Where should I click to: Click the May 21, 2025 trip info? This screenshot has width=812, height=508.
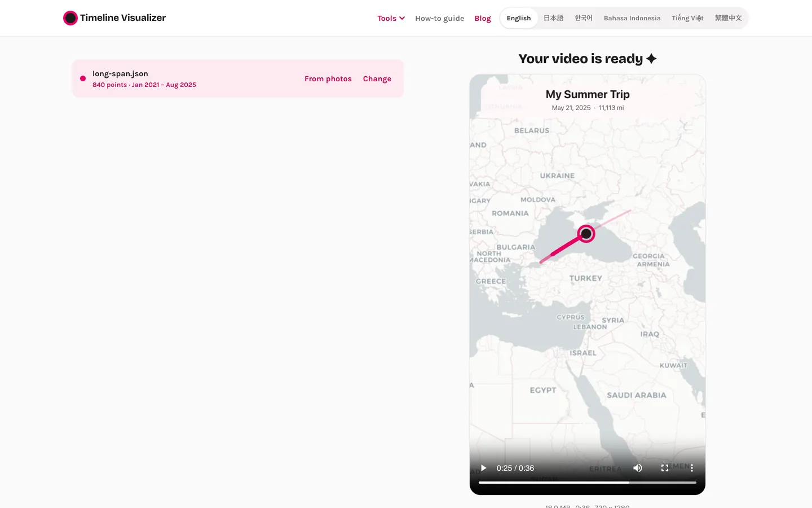588,108
